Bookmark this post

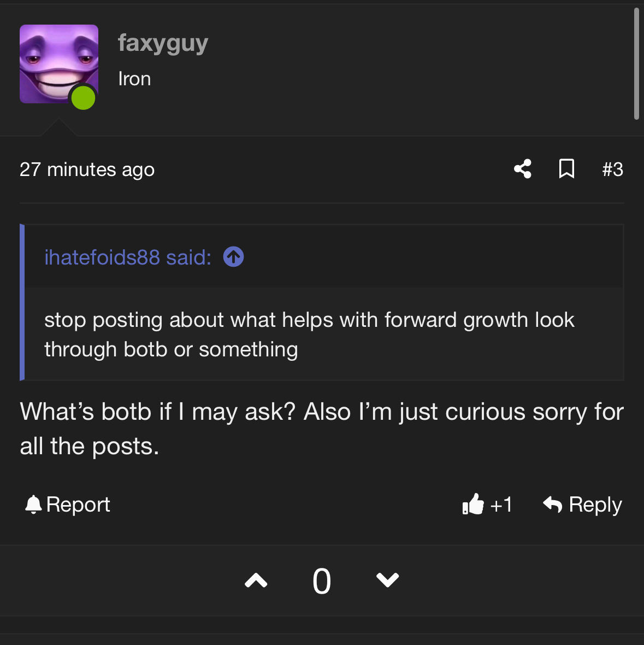point(566,169)
